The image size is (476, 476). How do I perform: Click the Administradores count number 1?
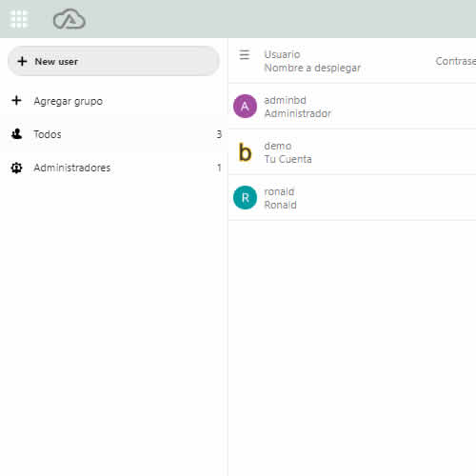pyautogui.click(x=219, y=168)
